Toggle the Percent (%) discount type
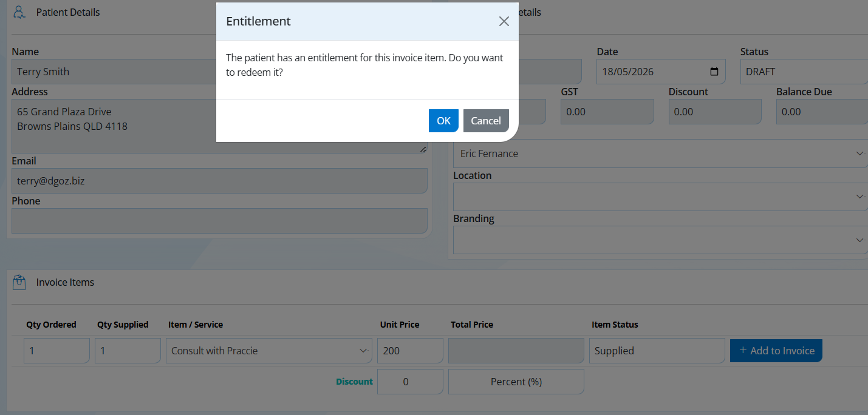The width and height of the screenshot is (868, 415). [516, 382]
